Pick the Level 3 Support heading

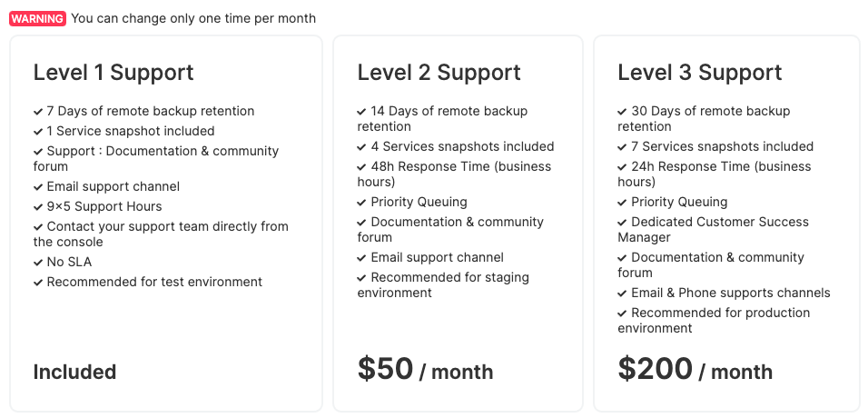click(699, 73)
